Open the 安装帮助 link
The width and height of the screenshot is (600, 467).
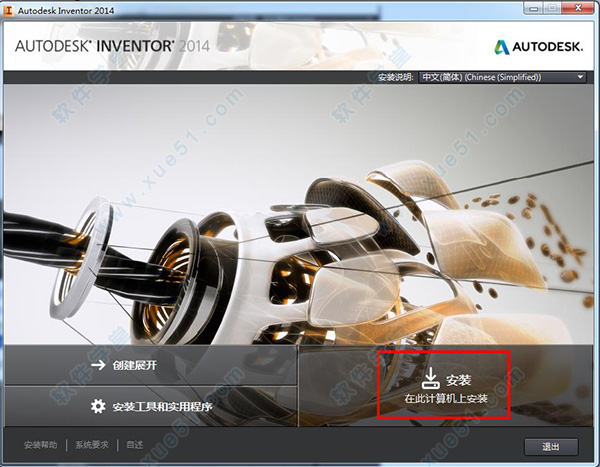tap(41, 445)
